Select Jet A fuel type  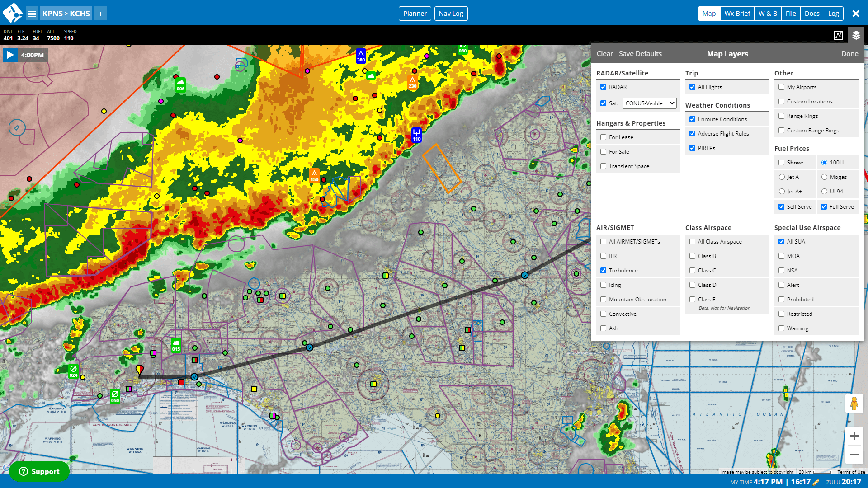782,177
